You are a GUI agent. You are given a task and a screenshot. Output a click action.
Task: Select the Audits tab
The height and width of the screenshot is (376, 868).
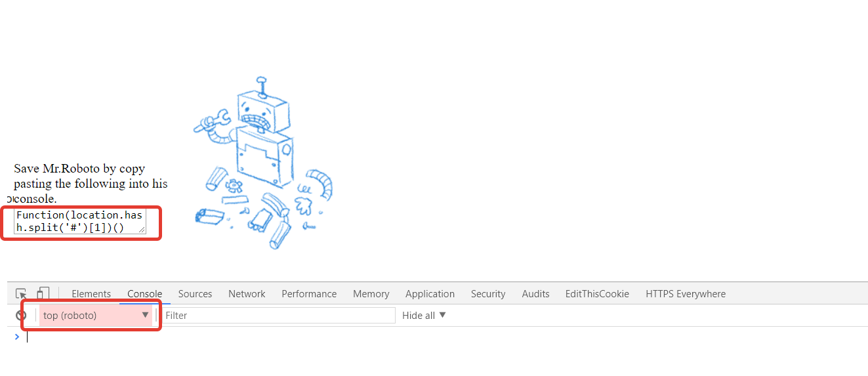535,294
